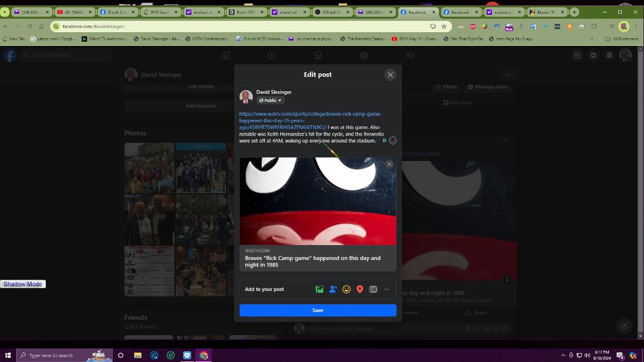644x362 pixels.
Task: Open Facebook Video tab icon
Action: [271, 55]
